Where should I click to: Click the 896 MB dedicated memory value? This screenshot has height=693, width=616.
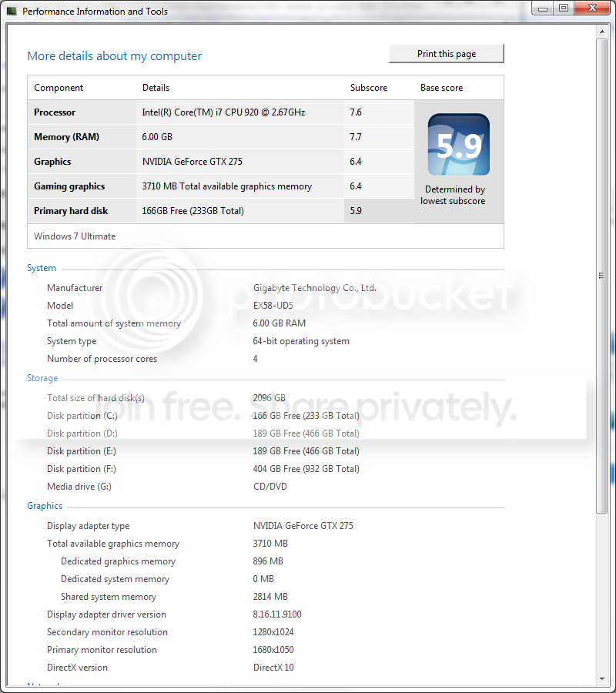[x=268, y=561]
